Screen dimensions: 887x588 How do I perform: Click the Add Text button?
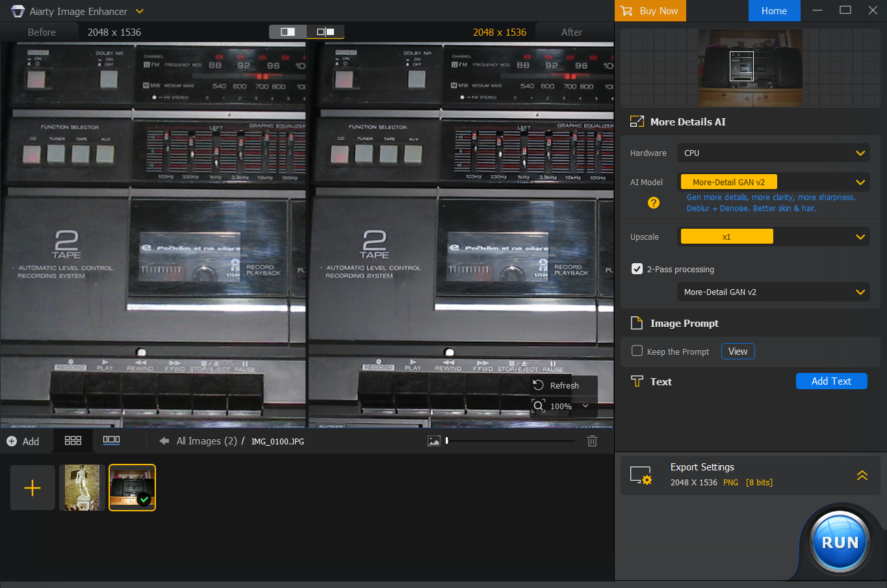pyautogui.click(x=831, y=381)
